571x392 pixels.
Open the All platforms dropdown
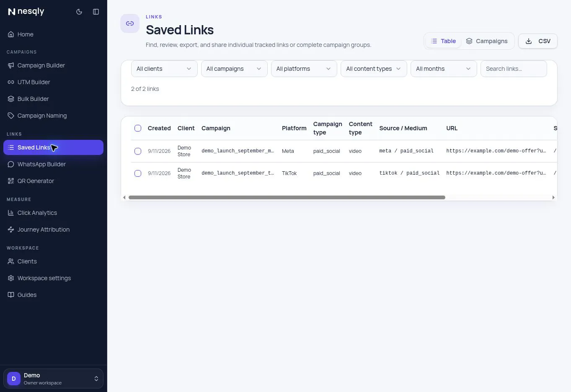pyautogui.click(x=304, y=69)
